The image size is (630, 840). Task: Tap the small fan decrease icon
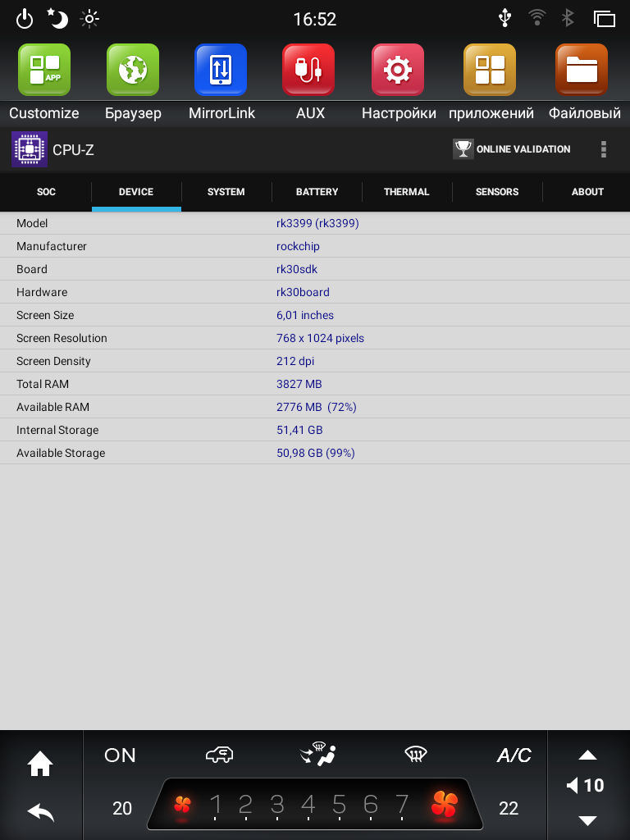click(183, 806)
